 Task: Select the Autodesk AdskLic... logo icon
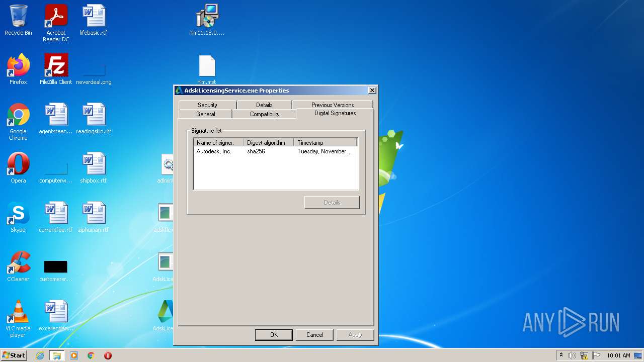coord(164,316)
